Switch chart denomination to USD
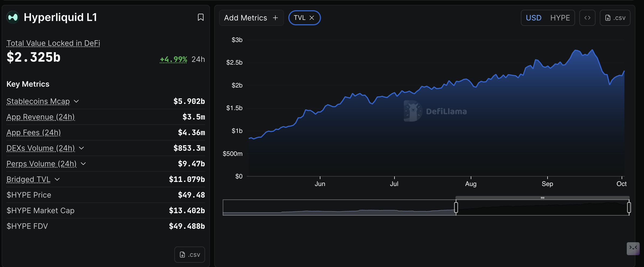This screenshot has width=644, height=267. [x=533, y=18]
